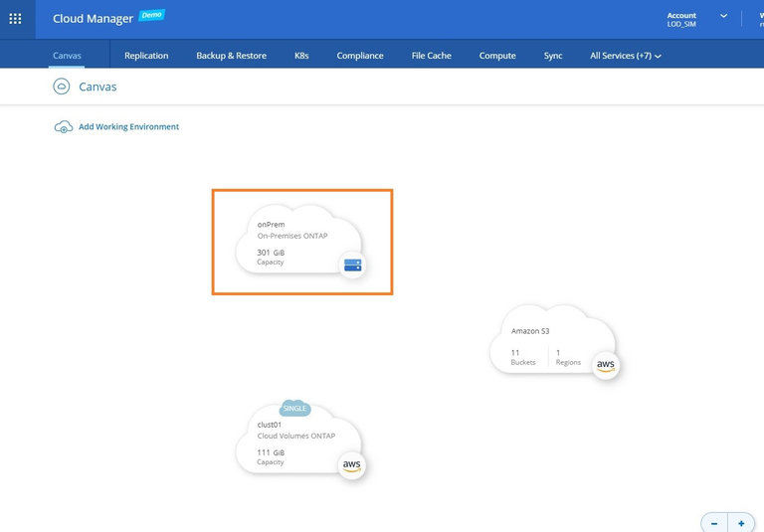Click the onPrem storage server icon

[x=352, y=265]
